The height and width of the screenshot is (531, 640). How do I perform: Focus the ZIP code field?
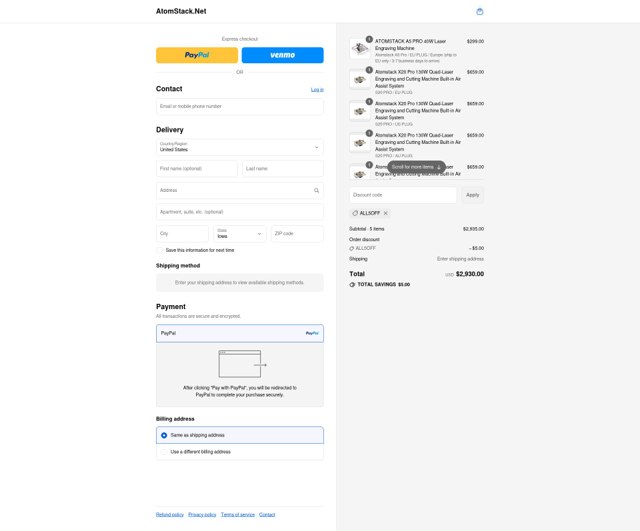297,234
